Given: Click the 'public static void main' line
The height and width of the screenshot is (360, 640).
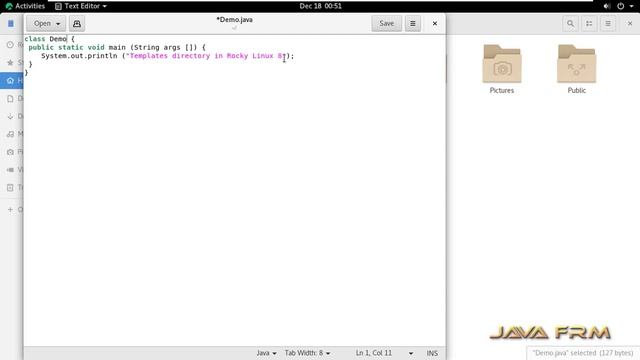Looking at the screenshot, I should pyautogui.click(x=117, y=47).
